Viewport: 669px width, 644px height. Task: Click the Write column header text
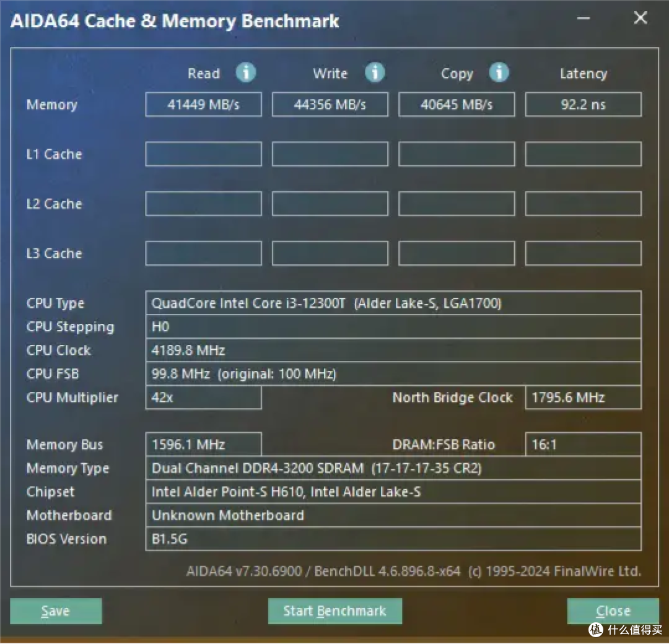pos(330,73)
